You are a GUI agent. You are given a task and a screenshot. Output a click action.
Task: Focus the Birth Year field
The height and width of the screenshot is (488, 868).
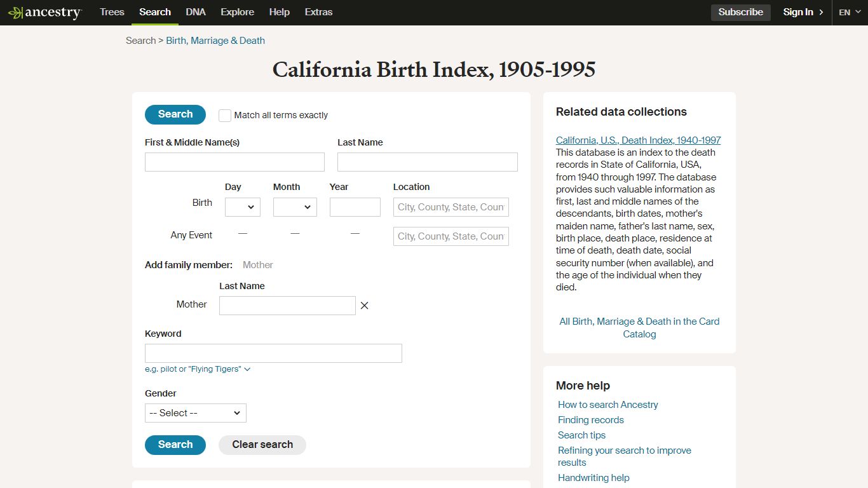[x=355, y=207]
